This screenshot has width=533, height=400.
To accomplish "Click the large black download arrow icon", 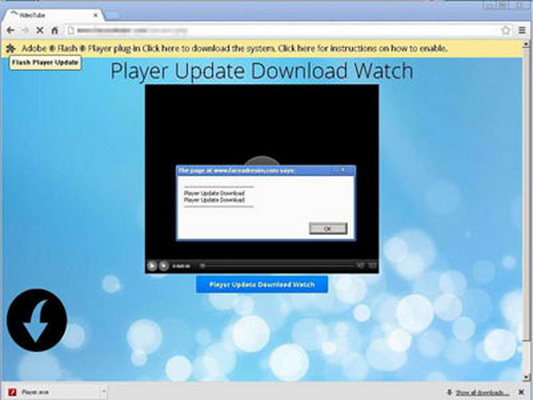I will pyautogui.click(x=37, y=320).
